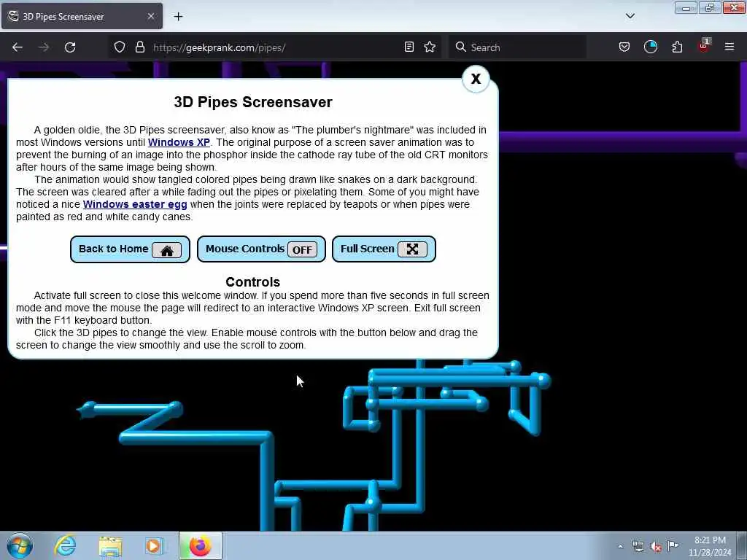Open the Firefox hamburger menu
This screenshot has height=560, width=747.
pyautogui.click(x=729, y=47)
